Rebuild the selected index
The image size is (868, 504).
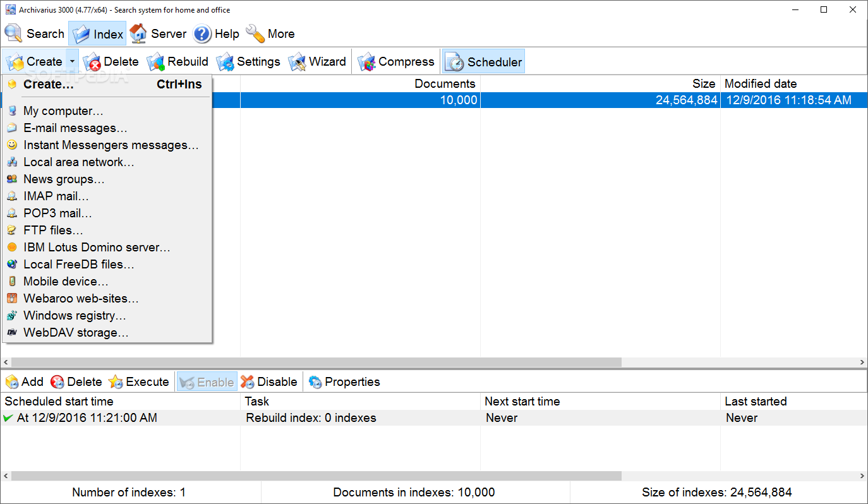(x=178, y=62)
